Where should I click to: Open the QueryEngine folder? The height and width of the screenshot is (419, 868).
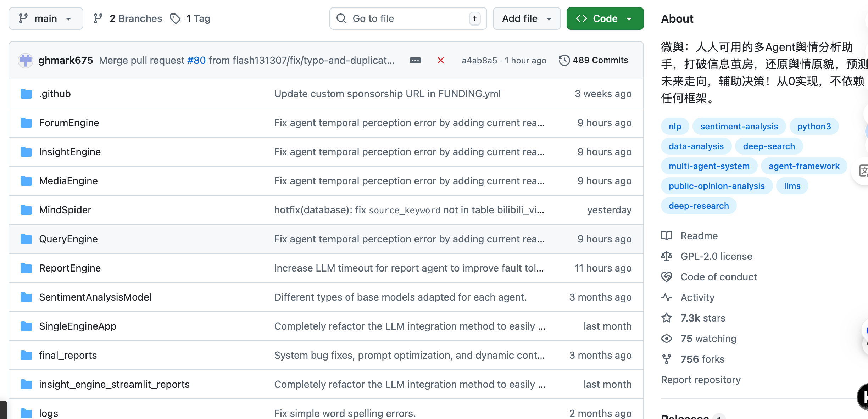68,239
